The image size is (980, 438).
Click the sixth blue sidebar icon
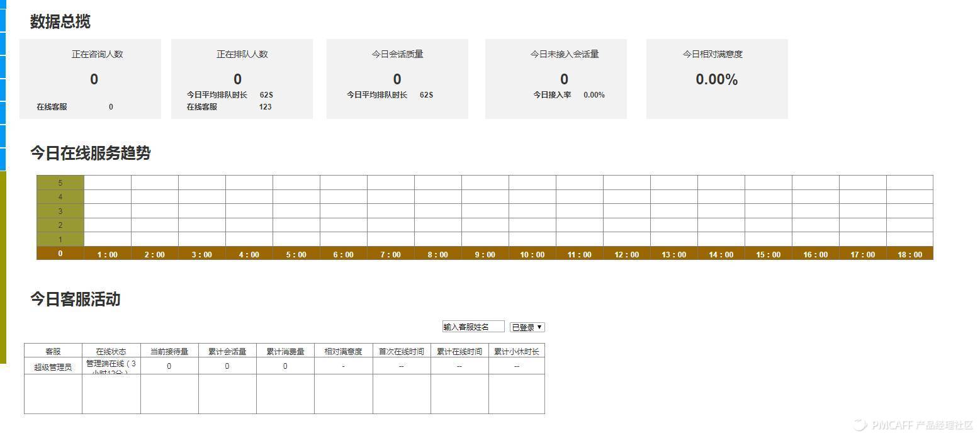point(3,132)
